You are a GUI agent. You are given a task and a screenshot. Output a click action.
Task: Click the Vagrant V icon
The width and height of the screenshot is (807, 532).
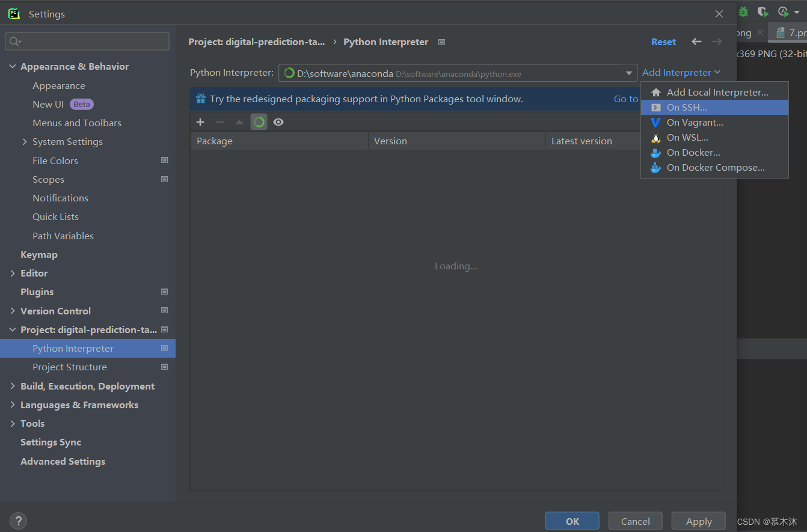pos(656,123)
